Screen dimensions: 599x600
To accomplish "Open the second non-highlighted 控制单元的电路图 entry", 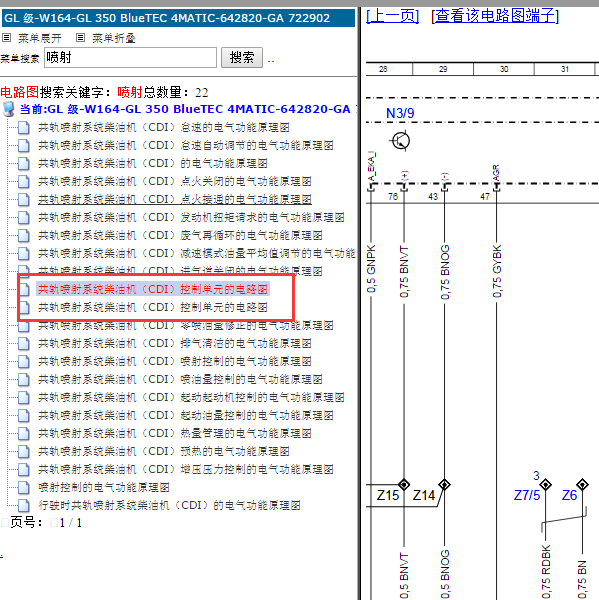I will click(x=153, y=307).
